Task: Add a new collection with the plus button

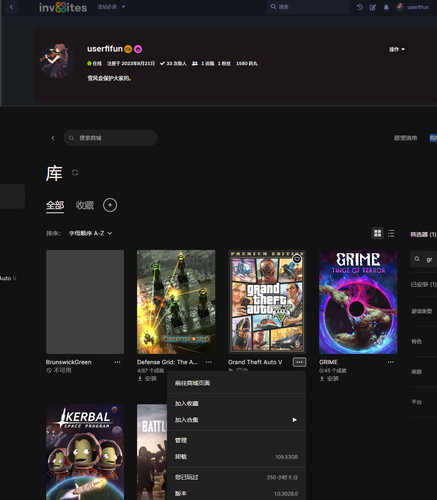Action: pos(110,205)
